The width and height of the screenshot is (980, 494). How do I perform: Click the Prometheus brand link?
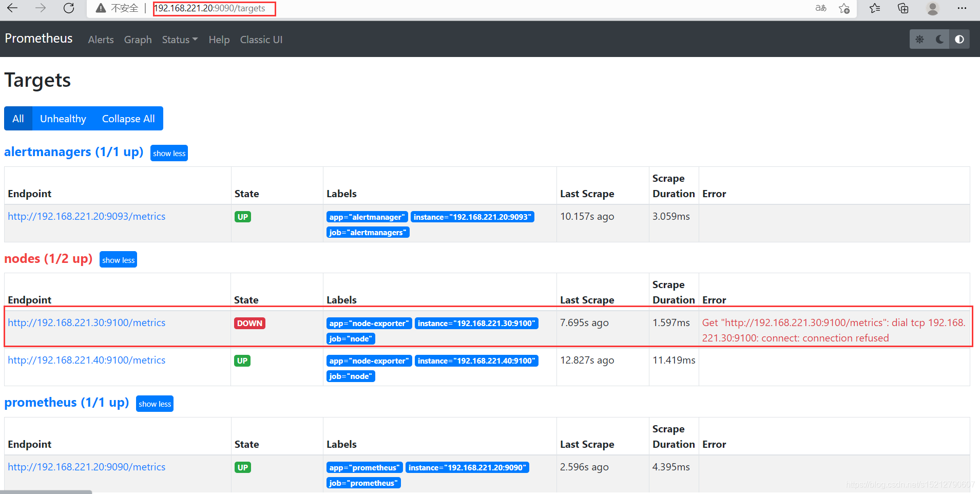point(39,39)
